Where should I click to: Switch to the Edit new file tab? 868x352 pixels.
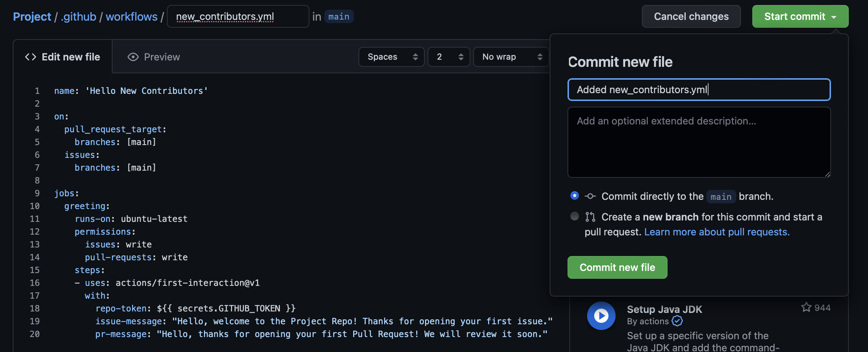pyautogui.click(x=63, y=57)
